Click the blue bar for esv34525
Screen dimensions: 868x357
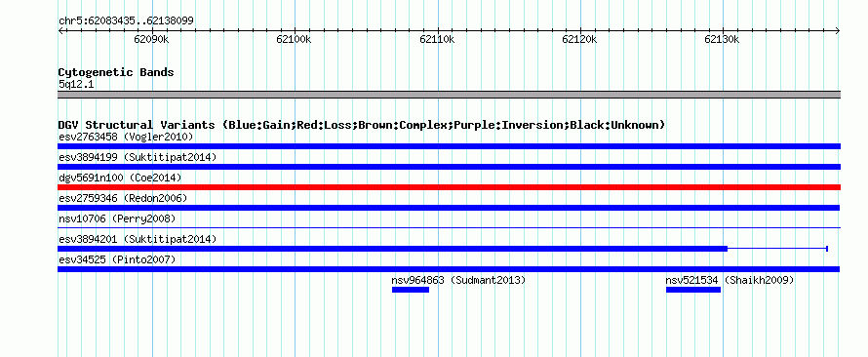(x=449, y=269)
